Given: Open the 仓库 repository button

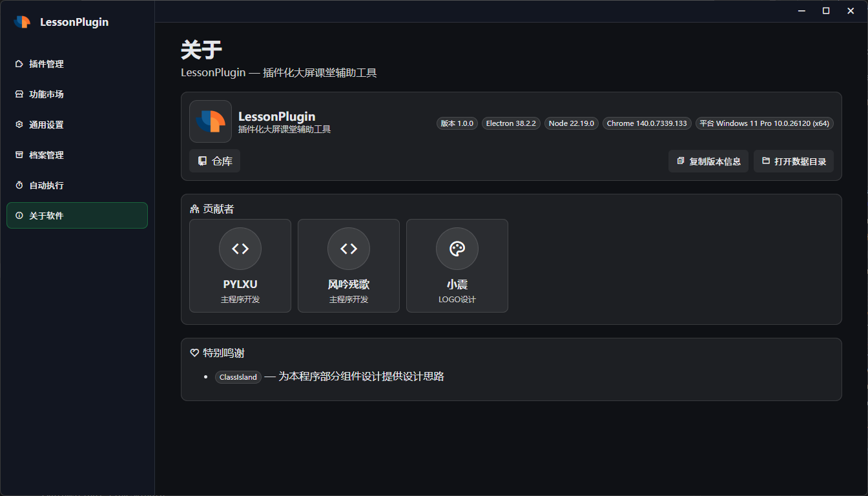Looking at the screenshot, I should tap(214, 161).
